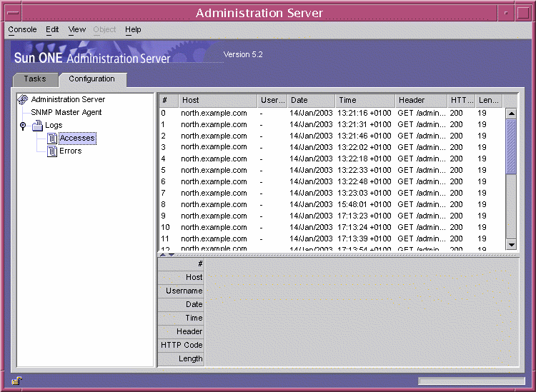
Task: Select log row with time 17:13:24 +0100
Action: tap(332, 227)
